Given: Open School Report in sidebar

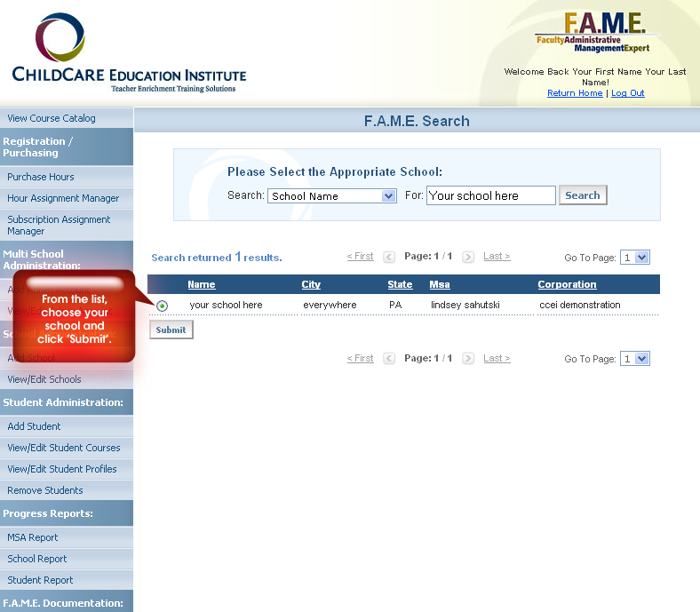Looking at the screenshot, I should [67, 559].
